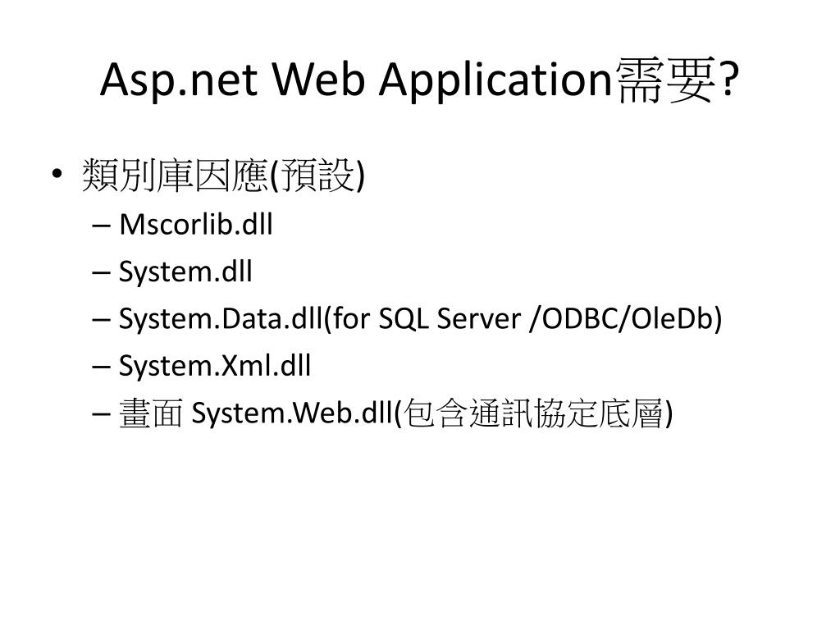This screenshot has height=630, width=840.
Task: Click the System.Data.dll text
Action: click(x=221, y=318)
